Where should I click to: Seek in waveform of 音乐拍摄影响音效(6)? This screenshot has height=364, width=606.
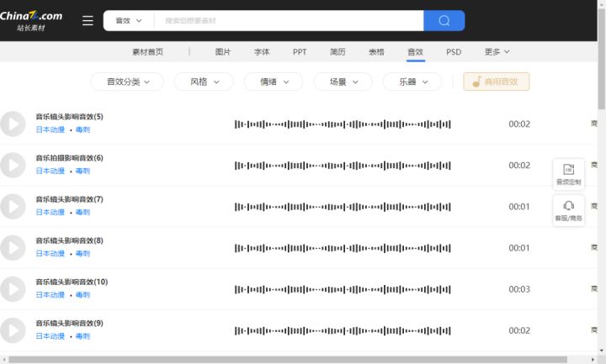click(343, 166)
